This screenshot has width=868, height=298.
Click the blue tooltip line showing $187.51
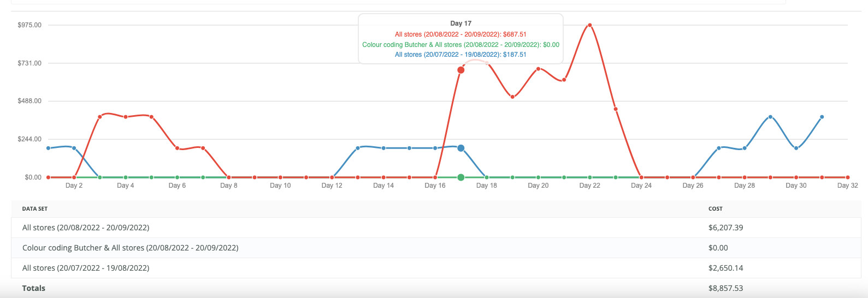click(461, 55)
